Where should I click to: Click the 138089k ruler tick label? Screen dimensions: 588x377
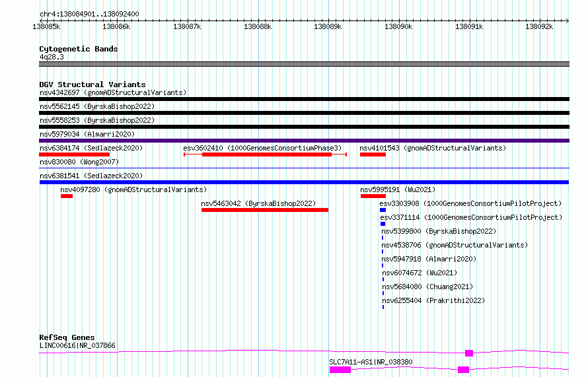[328, 26]
